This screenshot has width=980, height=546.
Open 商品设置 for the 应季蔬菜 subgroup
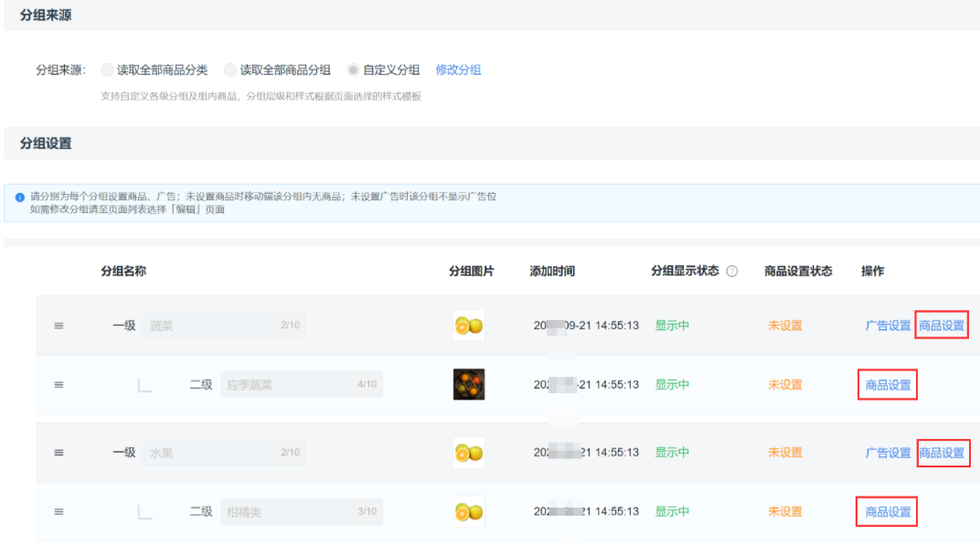pyautogui.click(x=888, y=385)
